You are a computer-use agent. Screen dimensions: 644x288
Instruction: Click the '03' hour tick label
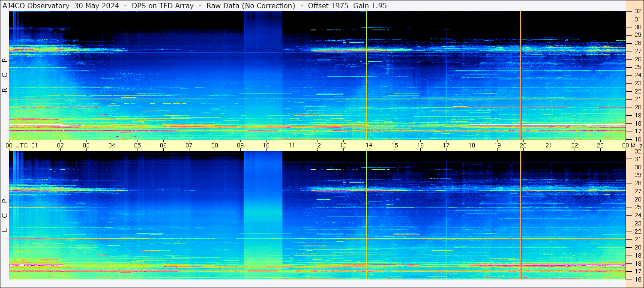[86, 145]
